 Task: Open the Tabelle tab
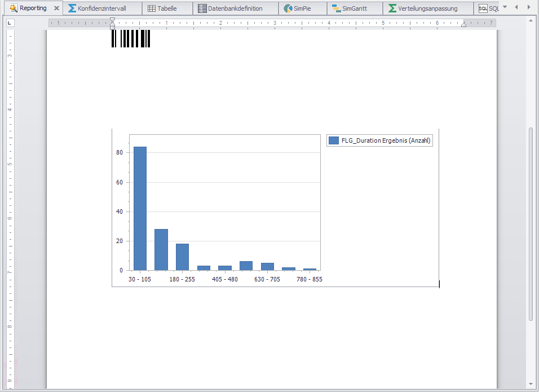[167, 8]
